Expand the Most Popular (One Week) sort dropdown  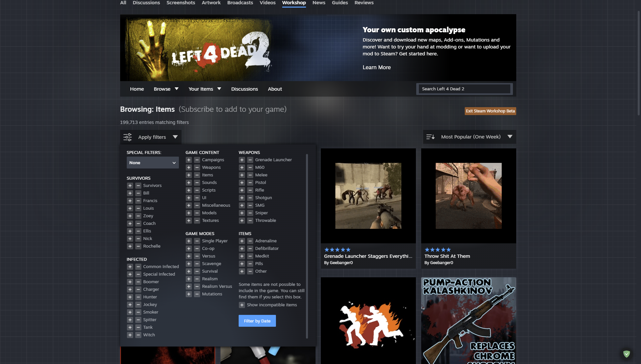[510, 137]
